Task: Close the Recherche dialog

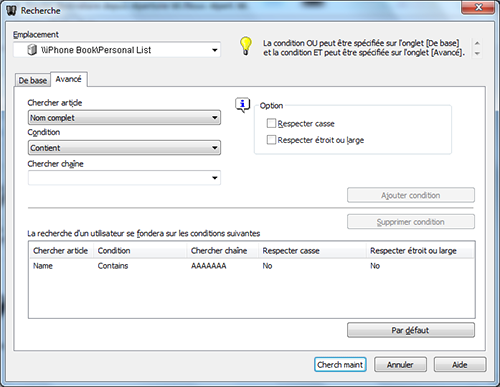Action: [x=478, y=7]
